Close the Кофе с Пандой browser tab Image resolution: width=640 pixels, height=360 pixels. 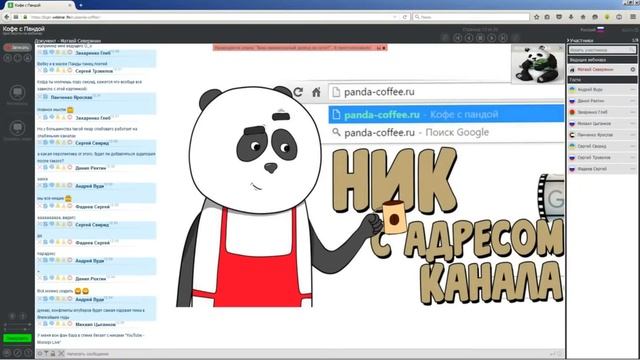tap(70, 5)
